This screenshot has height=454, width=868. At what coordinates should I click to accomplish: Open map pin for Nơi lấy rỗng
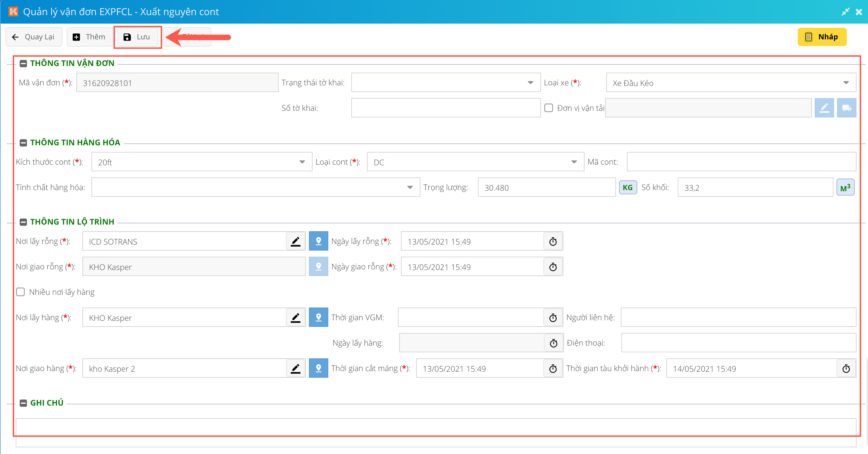click(318, 241)
